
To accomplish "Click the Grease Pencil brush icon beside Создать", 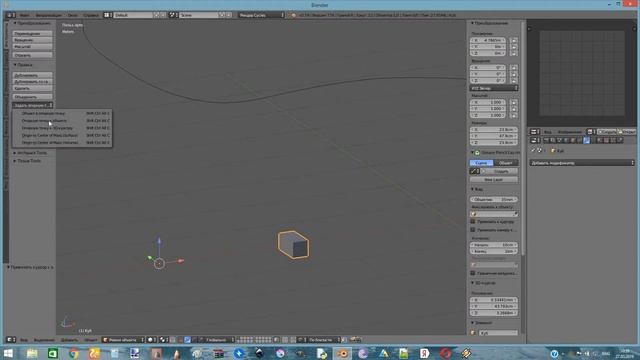I will (475, 171).
